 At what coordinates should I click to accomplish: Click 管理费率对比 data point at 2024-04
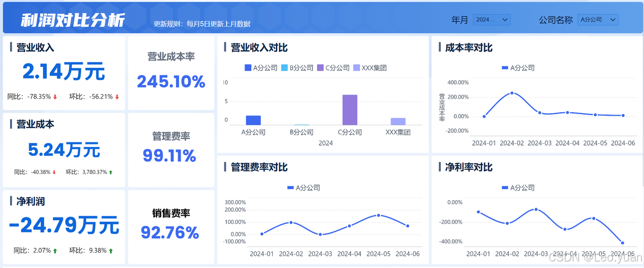(349, 226)
